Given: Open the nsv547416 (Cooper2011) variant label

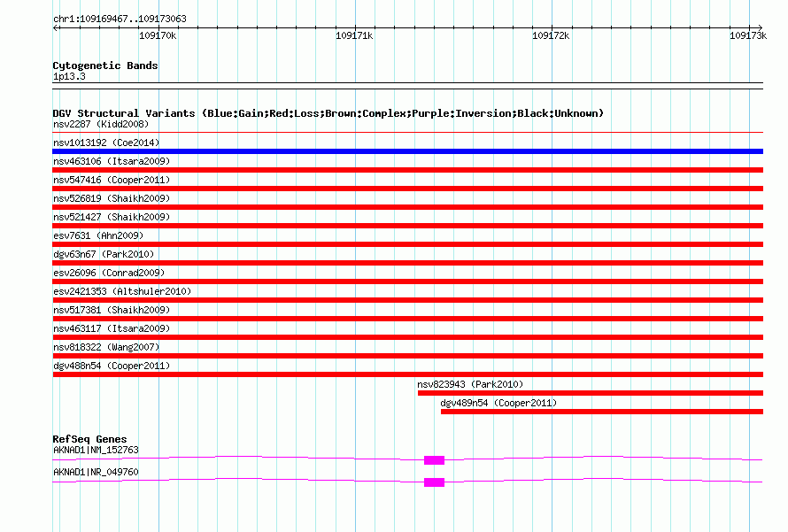Looking at the screenshot, I should [x=112, y=180].
